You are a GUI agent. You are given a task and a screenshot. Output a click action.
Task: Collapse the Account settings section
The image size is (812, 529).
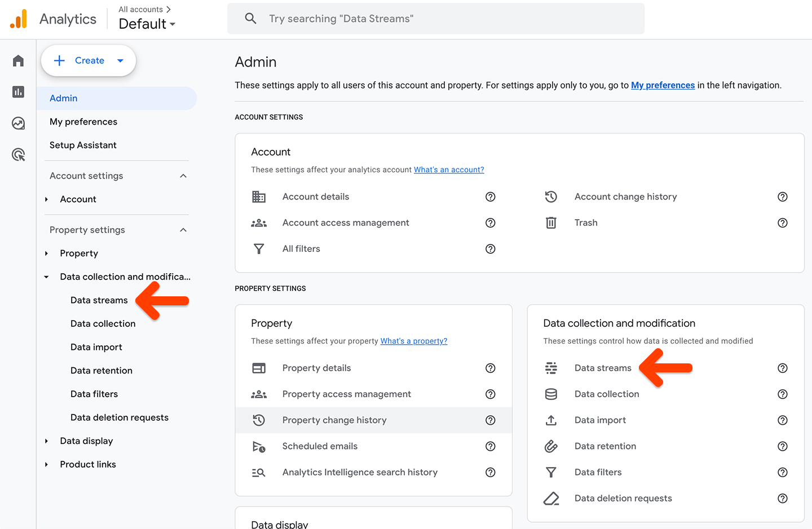(x=183, y=176)
